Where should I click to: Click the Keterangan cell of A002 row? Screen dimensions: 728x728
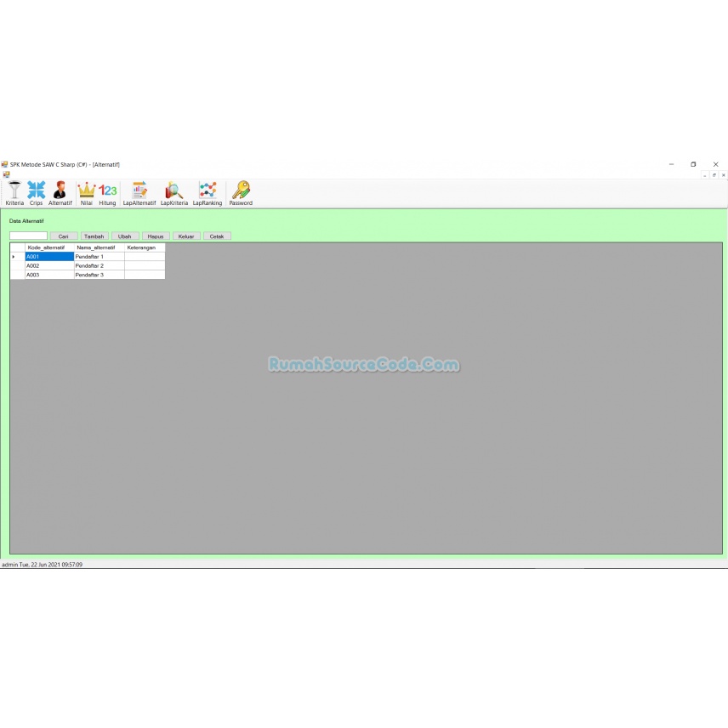145,265
